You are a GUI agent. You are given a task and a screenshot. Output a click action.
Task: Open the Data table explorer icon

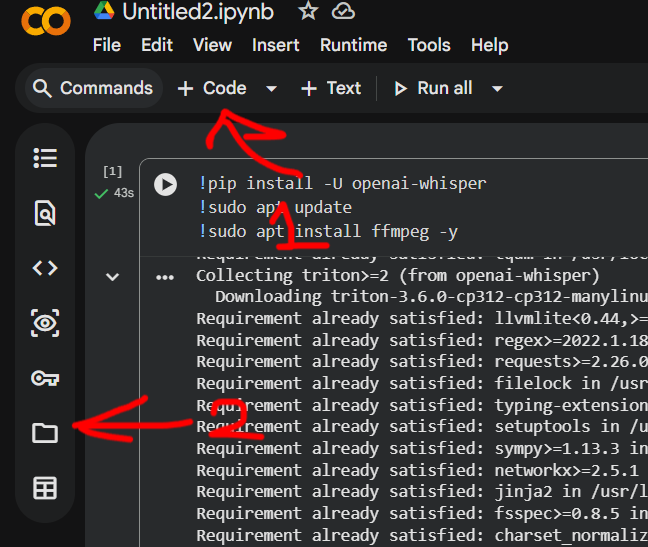click(45, 488)
